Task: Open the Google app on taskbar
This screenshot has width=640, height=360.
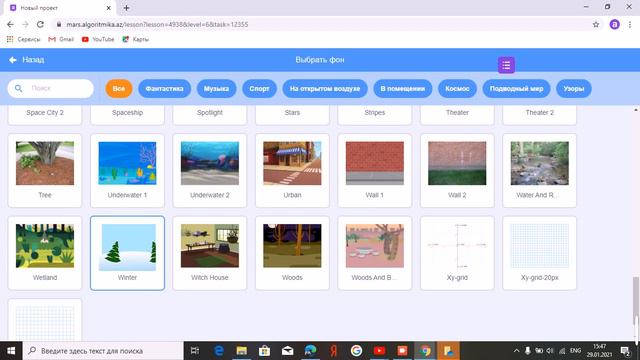Action: pyautogui.click(x=356, y=351)
